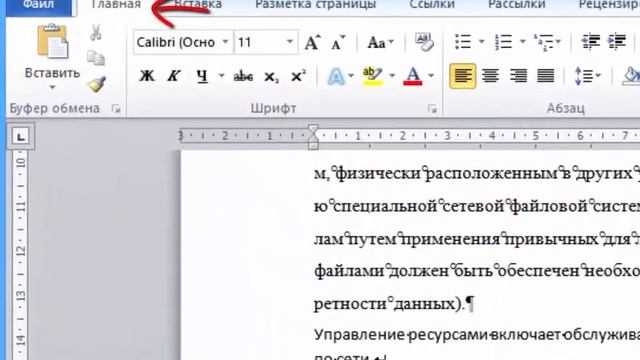This screenshot has width=640, height=360.
Task: Expand the bulleted list dropdown arrow
Action: point(481,42)
